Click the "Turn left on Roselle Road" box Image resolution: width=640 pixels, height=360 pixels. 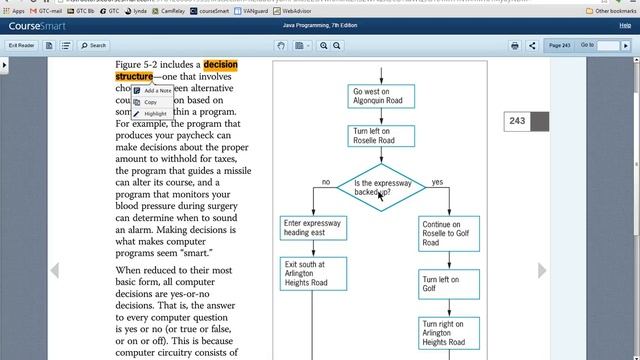(x=381, y=136)
